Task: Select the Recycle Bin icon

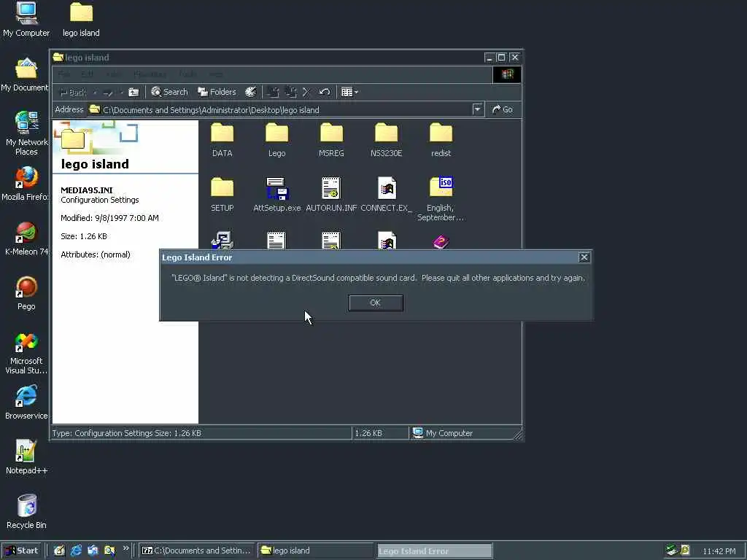Action: pos(26,513)
